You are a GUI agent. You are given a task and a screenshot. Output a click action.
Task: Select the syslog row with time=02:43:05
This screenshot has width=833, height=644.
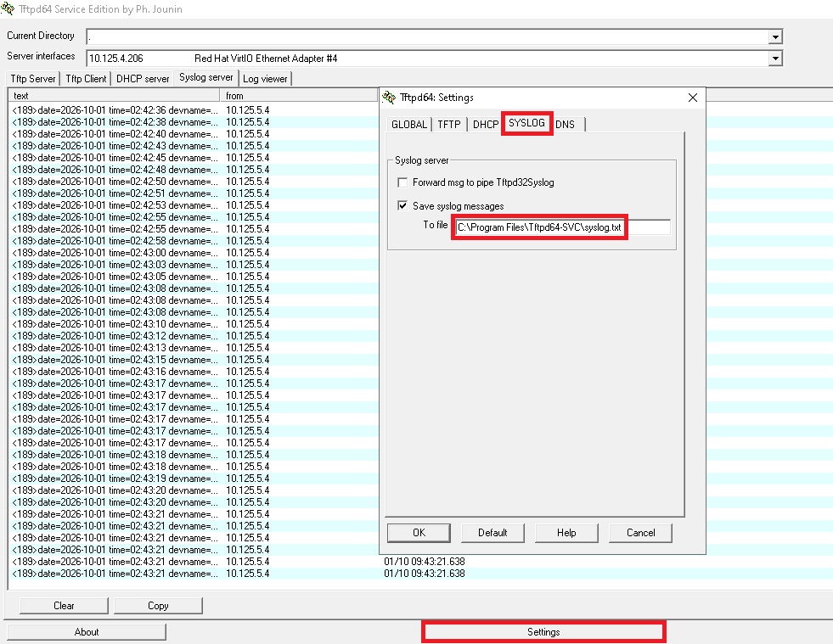[194, 277]
